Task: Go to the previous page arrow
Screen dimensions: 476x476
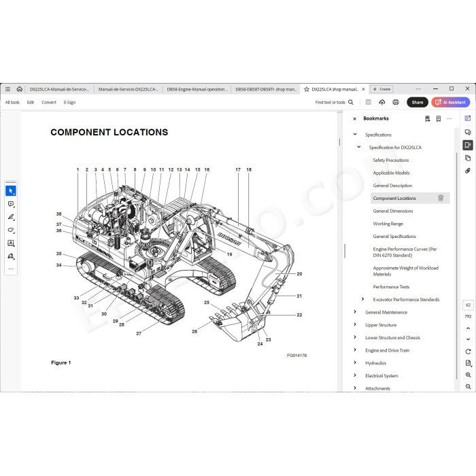Action: pos(468,328)
